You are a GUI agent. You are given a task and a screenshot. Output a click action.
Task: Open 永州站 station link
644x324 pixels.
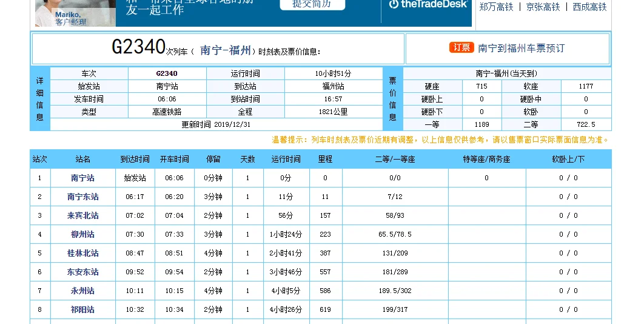click(82, 291)
